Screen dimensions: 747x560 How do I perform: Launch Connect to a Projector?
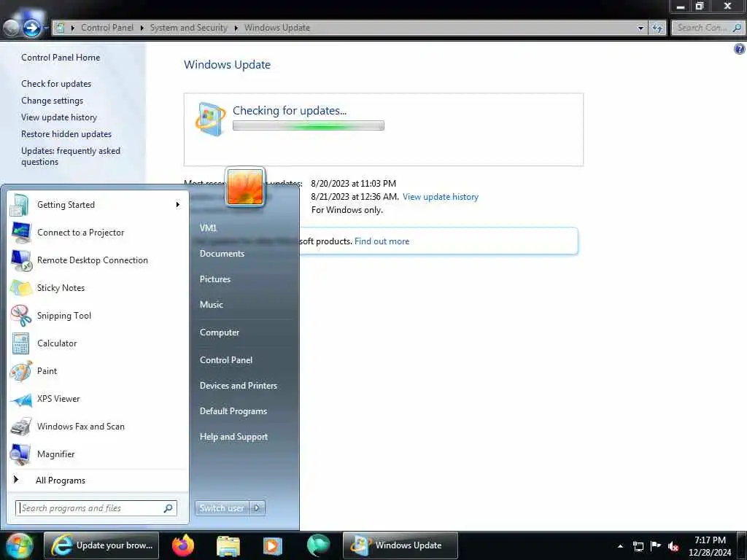(98, 233)
